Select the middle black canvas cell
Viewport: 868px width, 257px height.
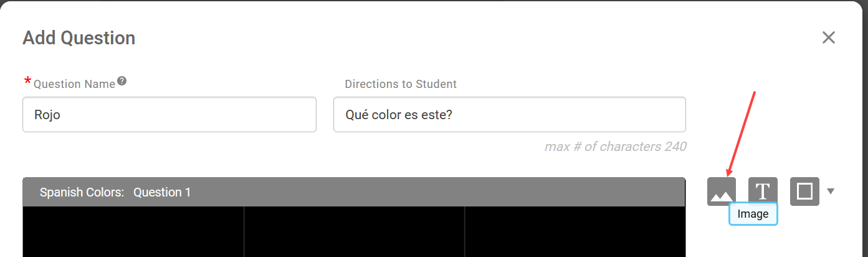[354, 231]
